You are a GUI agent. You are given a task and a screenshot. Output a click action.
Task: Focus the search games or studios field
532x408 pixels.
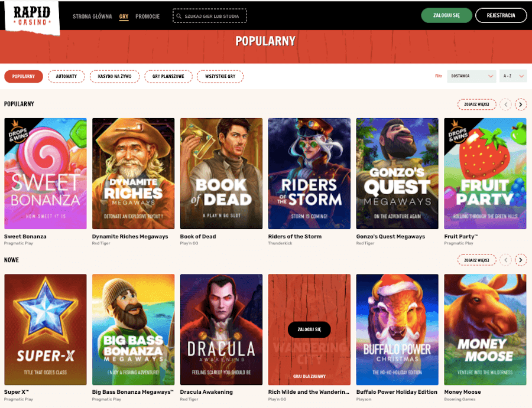coord(210,16)
